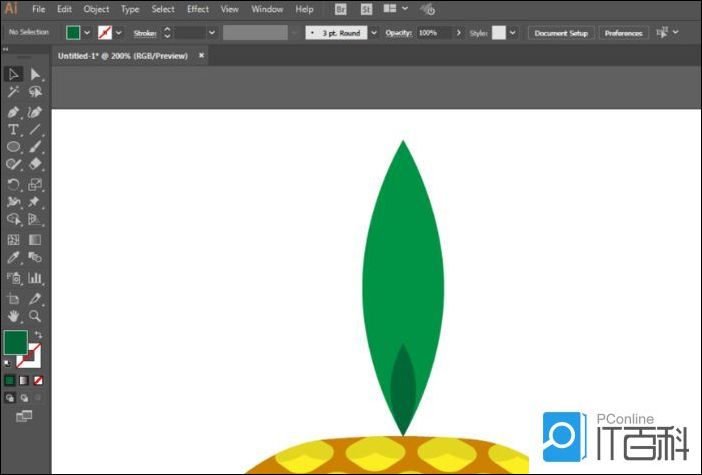Select the Width warp tool
The image size is (702, 475).
13,202
